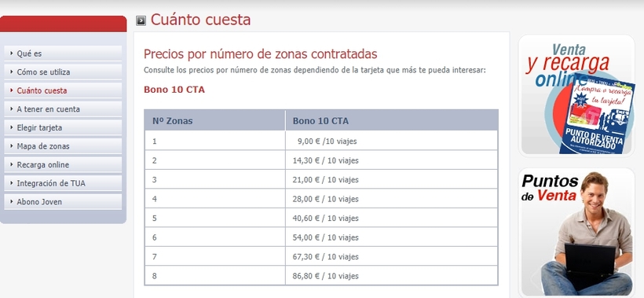Click the small arrow bullet before Qué es
Screen dimensions: 644x298
(x=12, y=53)
